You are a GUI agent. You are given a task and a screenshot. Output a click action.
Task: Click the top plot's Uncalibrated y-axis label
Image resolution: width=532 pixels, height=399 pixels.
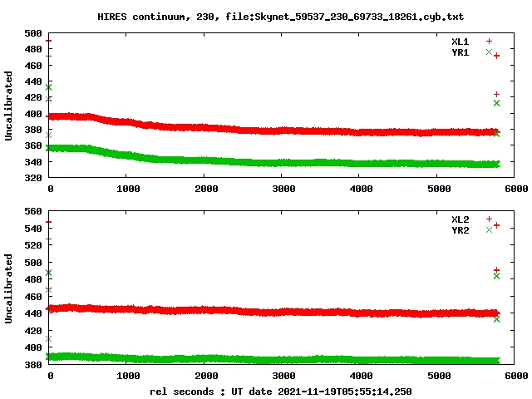click(8, 106)
